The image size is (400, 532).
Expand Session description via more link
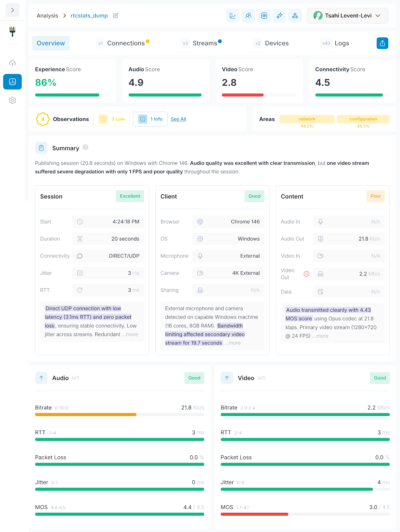pos(130,334)
